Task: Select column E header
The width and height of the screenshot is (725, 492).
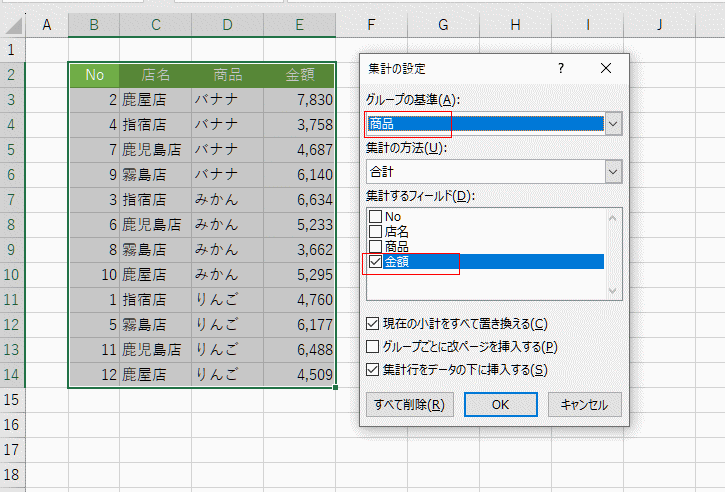Action: [300, 25]
